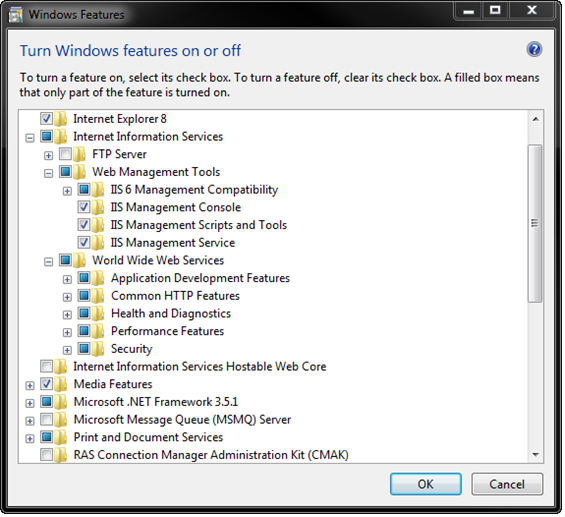
Task: Click the Common HTTP Features folder icon
Action: (98, 296)
